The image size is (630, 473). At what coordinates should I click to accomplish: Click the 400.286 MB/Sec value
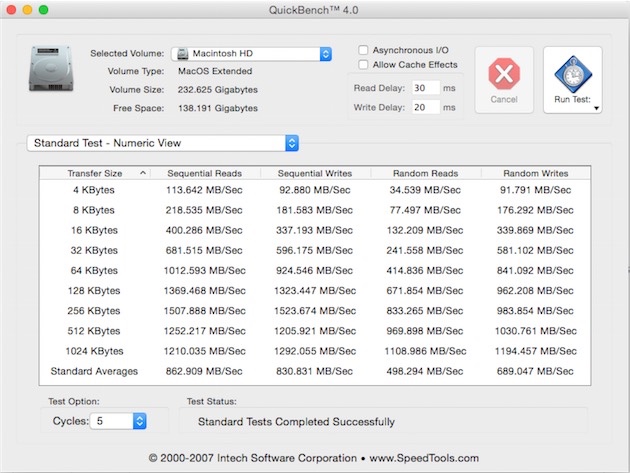pyautogui.click(x=204, y=230)
